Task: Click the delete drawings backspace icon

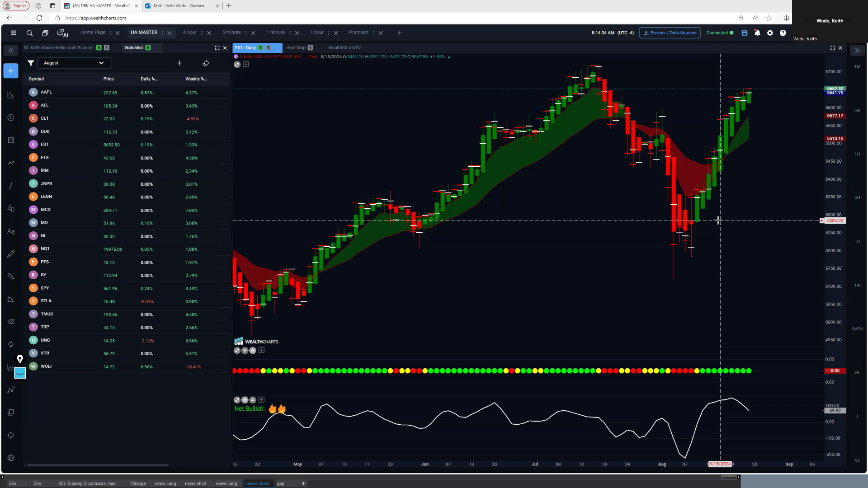Action: (x=11, y=322)
